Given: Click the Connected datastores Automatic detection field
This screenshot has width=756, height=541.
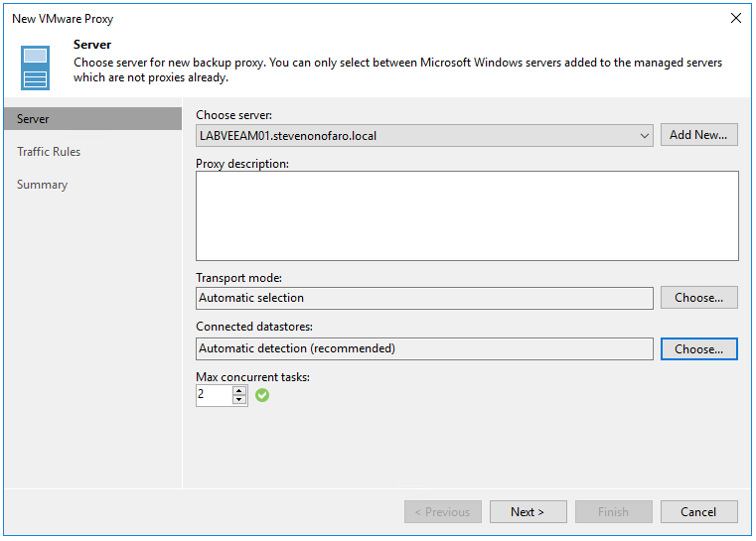Looking at the screenshot, I should click(424, 349).
